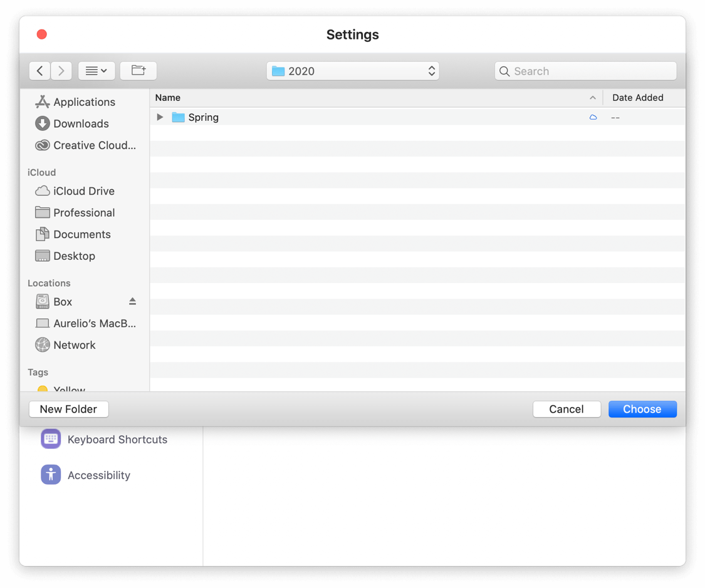Screen dimensions: 705x588
Task: Click the Spring folder icon
Action: 179,117
